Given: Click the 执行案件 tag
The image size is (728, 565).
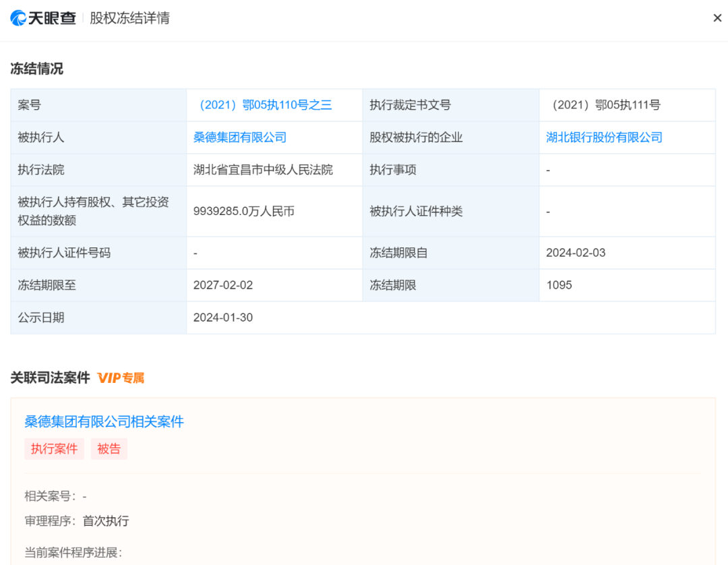Looking at the screenshot, I should click(54, 449).
